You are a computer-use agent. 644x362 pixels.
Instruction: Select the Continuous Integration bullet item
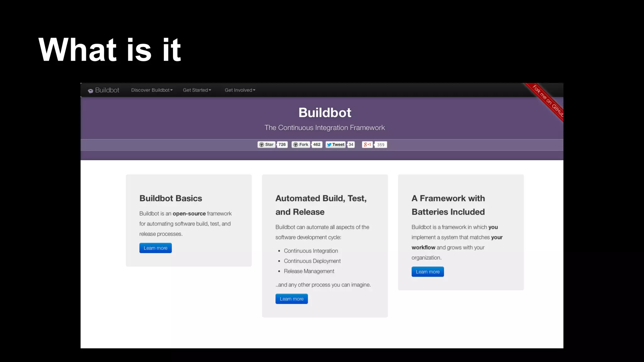coord(311,251)
